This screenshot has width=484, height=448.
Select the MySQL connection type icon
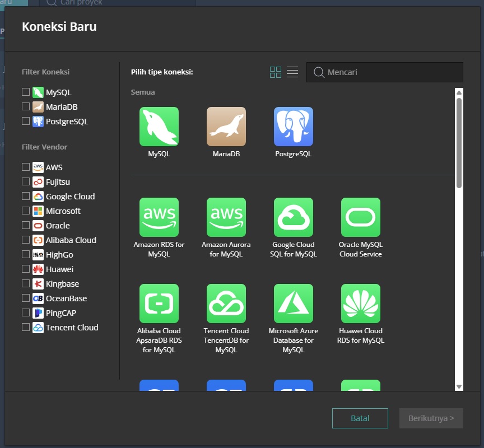tap(159, 127)
